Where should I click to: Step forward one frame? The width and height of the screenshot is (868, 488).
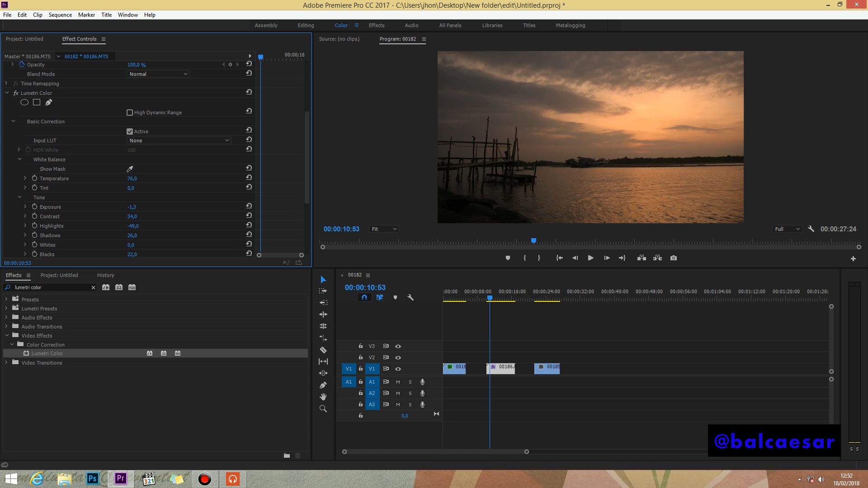point(607,258)
